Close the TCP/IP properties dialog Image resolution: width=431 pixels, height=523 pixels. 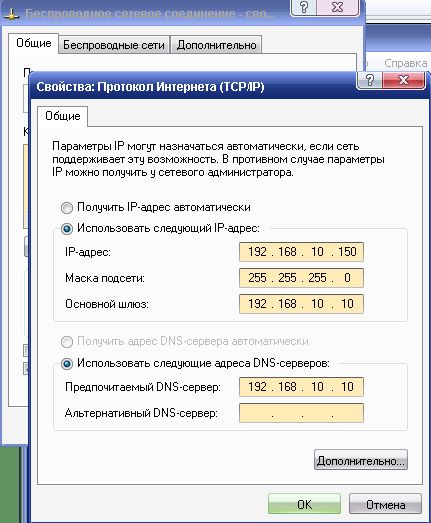[x=404, y=80]
